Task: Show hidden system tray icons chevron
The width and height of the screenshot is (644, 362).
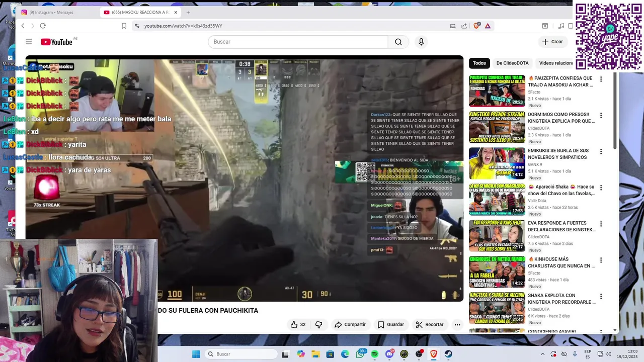Action: point(542,354)
